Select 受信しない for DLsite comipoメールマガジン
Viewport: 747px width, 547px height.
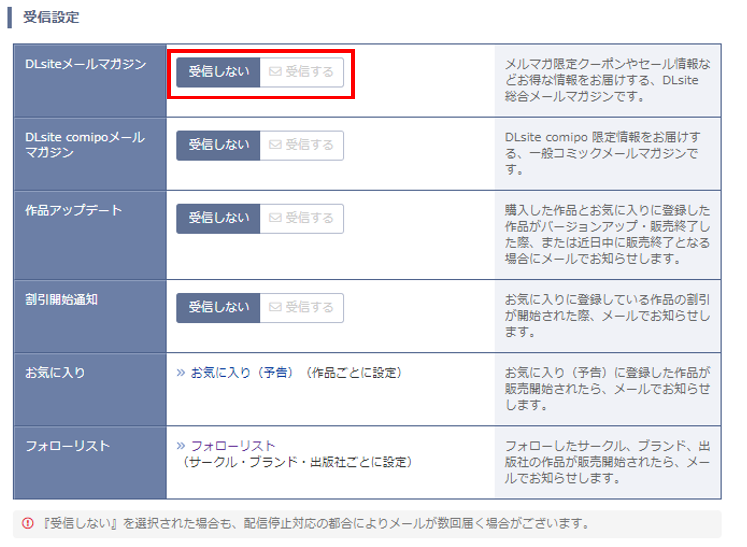pos(218,145)
